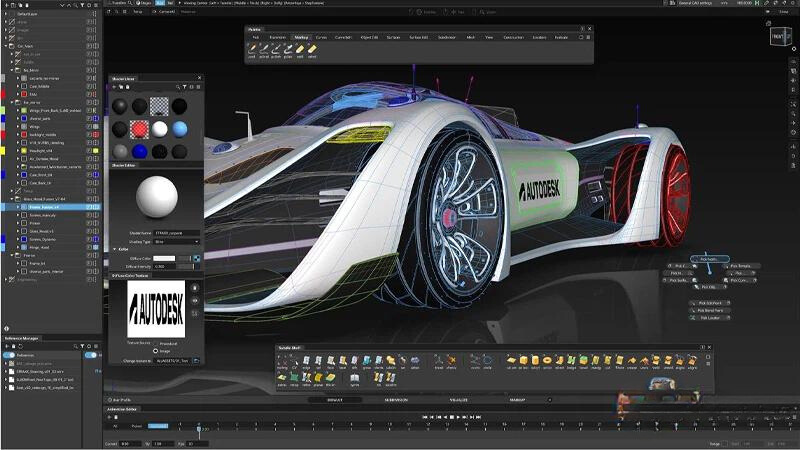Expand the highlighted Frame_Fusion layer arrow

pos(18,207)
